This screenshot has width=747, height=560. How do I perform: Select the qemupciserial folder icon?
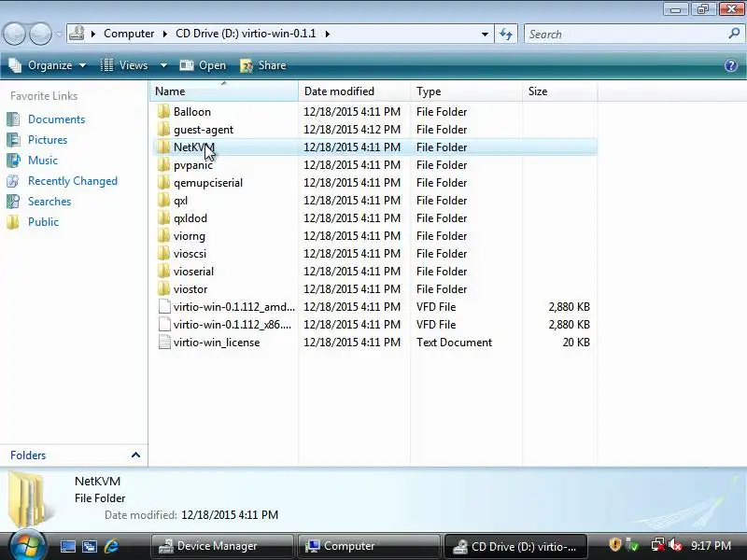tap(163, 183)
